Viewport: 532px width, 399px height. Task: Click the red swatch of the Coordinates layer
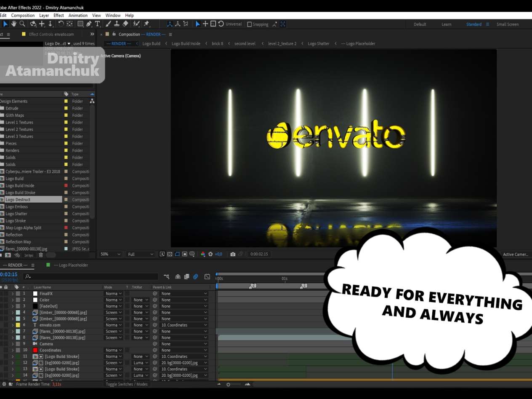pyautogui.click(x=35, y=350)
